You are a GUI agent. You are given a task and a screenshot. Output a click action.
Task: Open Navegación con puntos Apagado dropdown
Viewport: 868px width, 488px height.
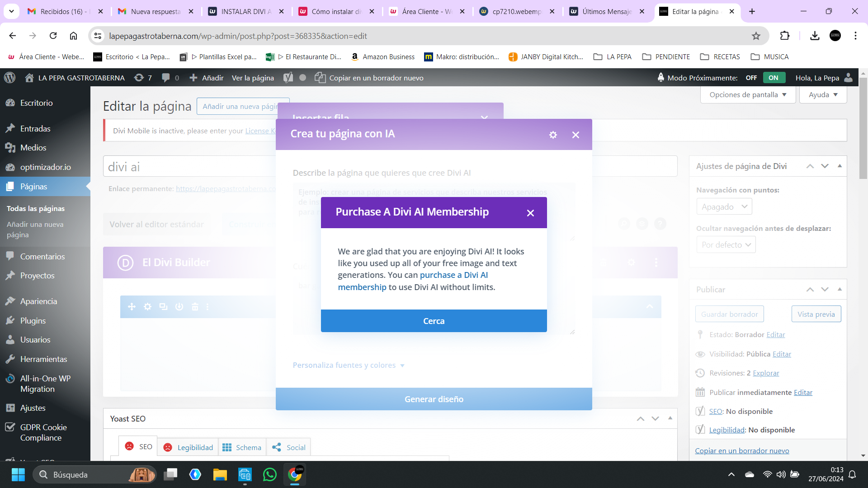(x=724, y=206)
